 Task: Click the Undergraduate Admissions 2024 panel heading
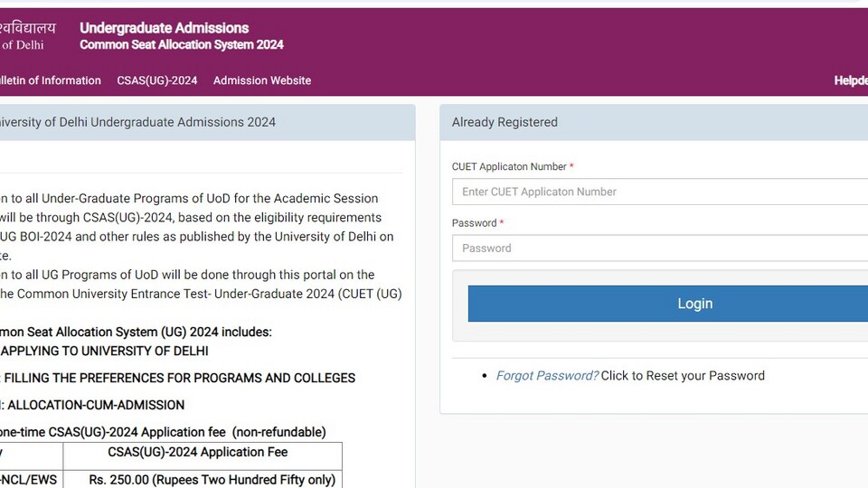[x=137, y=122]
